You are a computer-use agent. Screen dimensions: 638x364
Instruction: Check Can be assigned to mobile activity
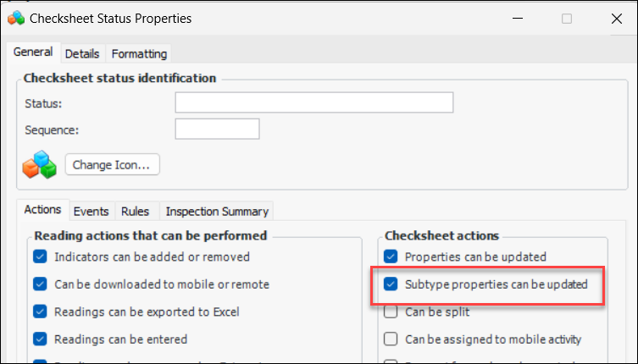391,339
